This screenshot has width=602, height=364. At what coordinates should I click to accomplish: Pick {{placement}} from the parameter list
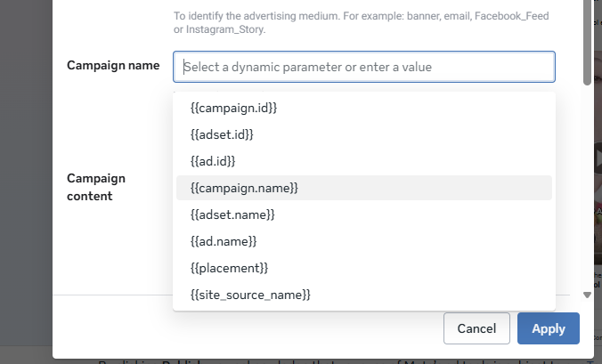pos(229,268)
